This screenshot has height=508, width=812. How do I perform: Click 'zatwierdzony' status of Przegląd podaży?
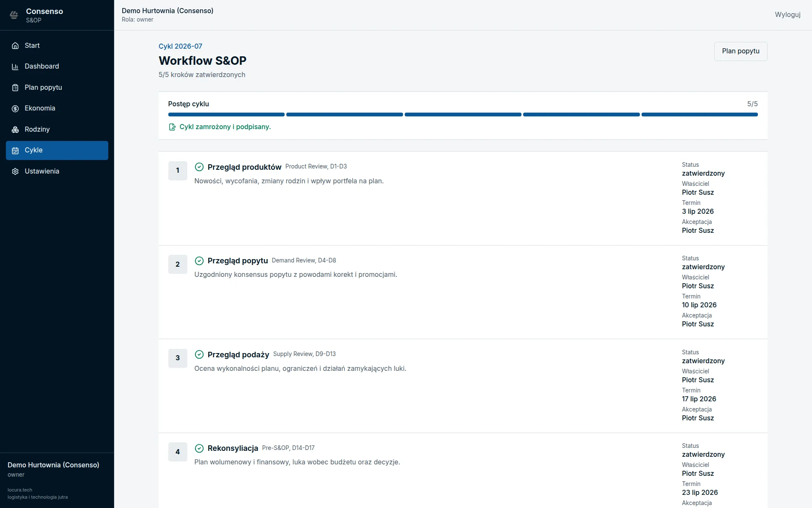click(x=703, y=361)
